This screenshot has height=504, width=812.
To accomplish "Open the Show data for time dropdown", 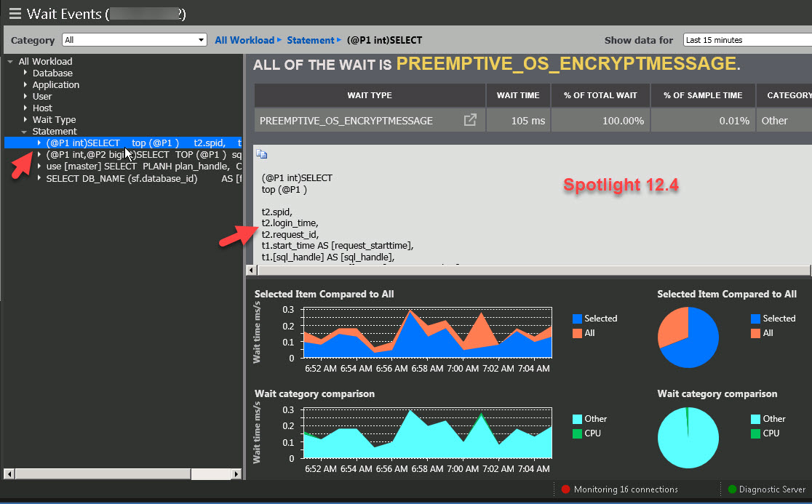I will click(x=747, y=40).
